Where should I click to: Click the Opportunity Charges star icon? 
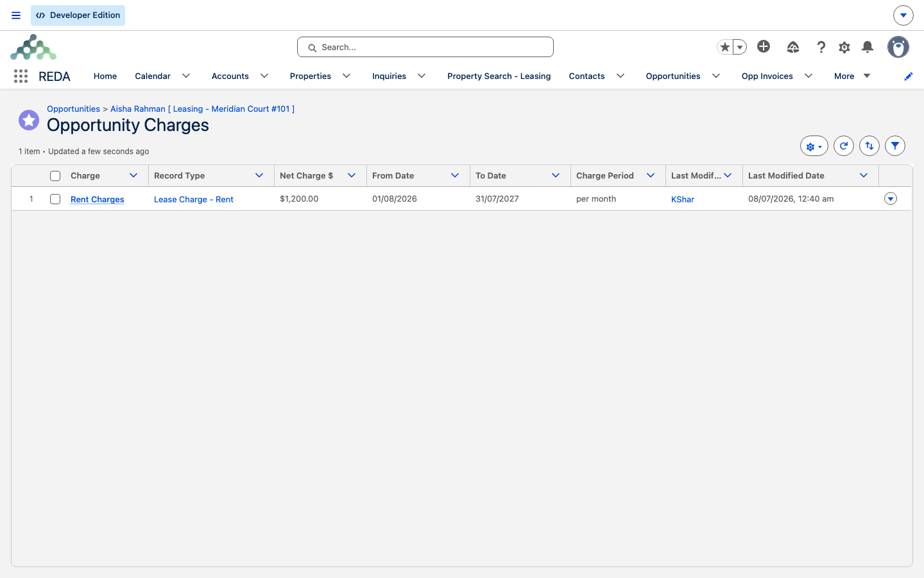pos(29,119)
